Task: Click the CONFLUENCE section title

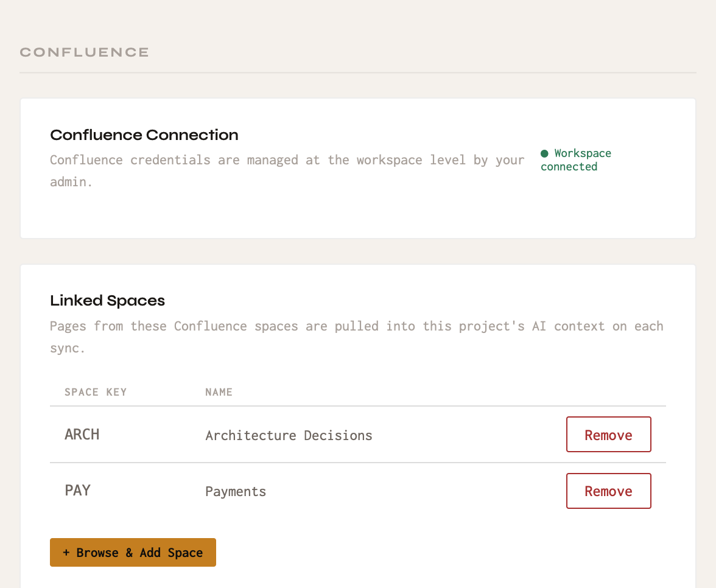Action: coord(85,52)
